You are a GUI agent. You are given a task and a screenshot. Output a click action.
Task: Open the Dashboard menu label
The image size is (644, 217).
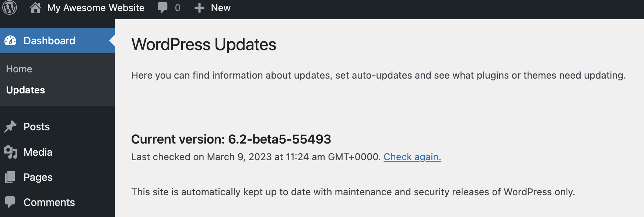pos(49,41)
